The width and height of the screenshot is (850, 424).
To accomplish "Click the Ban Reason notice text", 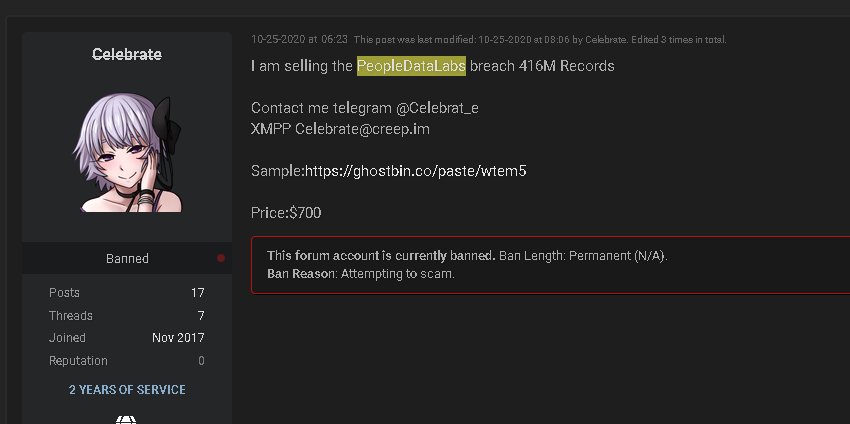I will (361, 273).
